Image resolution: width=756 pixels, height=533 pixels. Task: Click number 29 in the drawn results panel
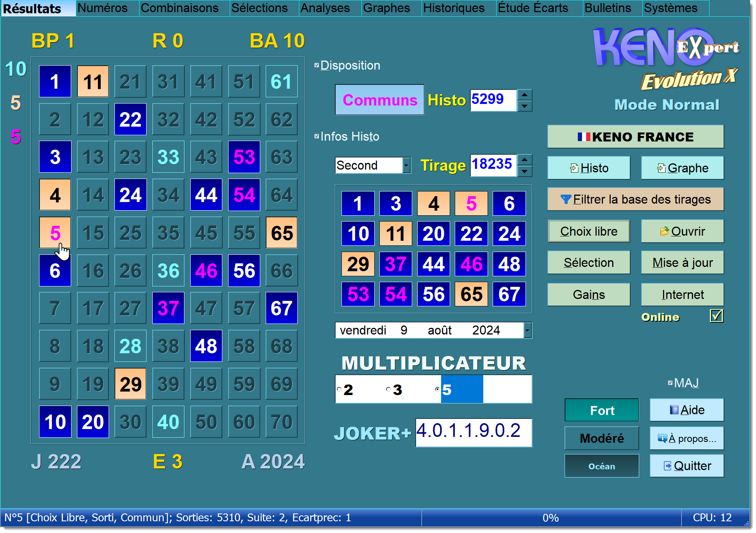[358, 264]
